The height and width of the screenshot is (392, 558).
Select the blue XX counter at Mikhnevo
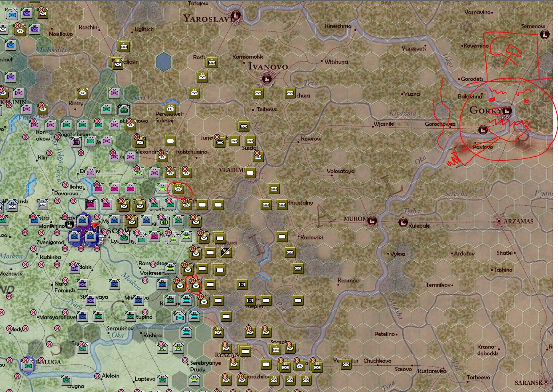point(139,299)
